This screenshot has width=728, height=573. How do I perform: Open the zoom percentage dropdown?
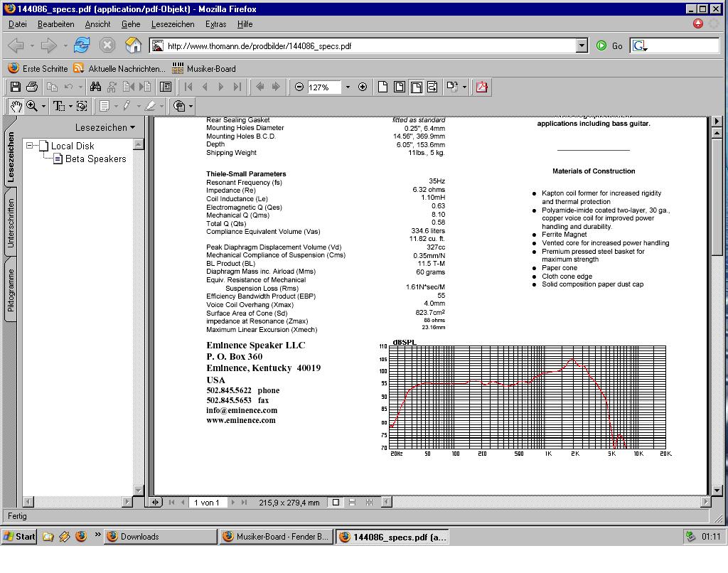point(348,87)
